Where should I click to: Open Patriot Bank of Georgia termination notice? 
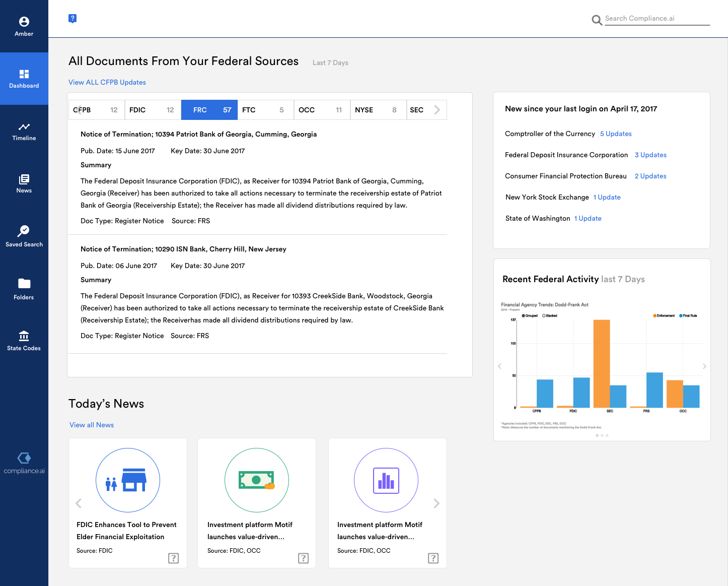(199, 134)
